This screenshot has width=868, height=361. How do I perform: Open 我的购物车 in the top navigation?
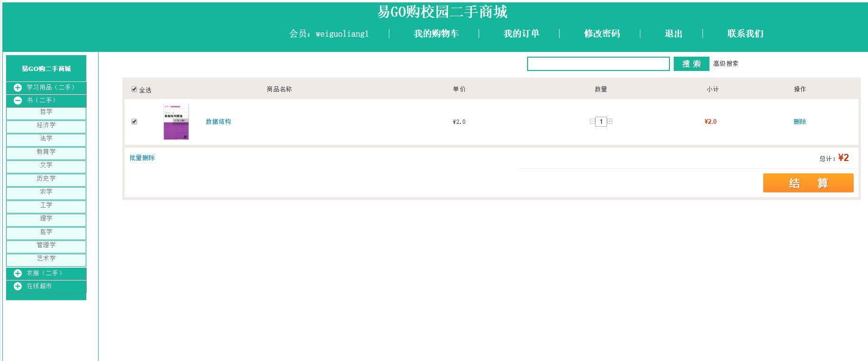(436, 34)
